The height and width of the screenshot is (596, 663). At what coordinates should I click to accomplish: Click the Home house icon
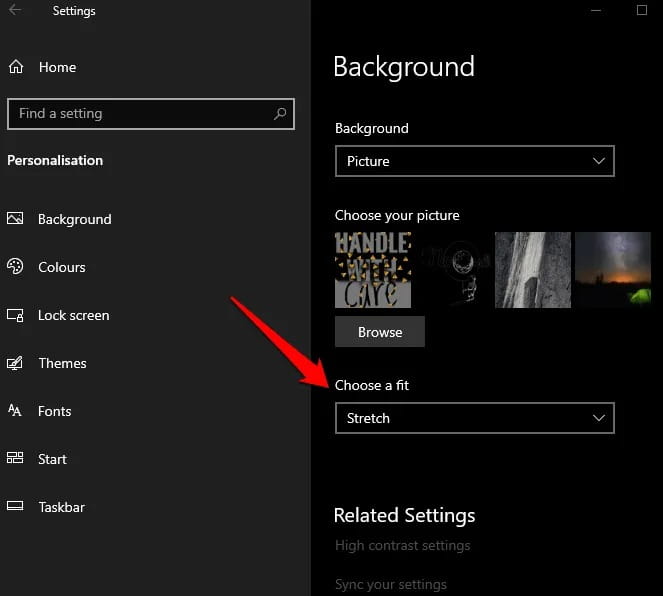point(16,67)
